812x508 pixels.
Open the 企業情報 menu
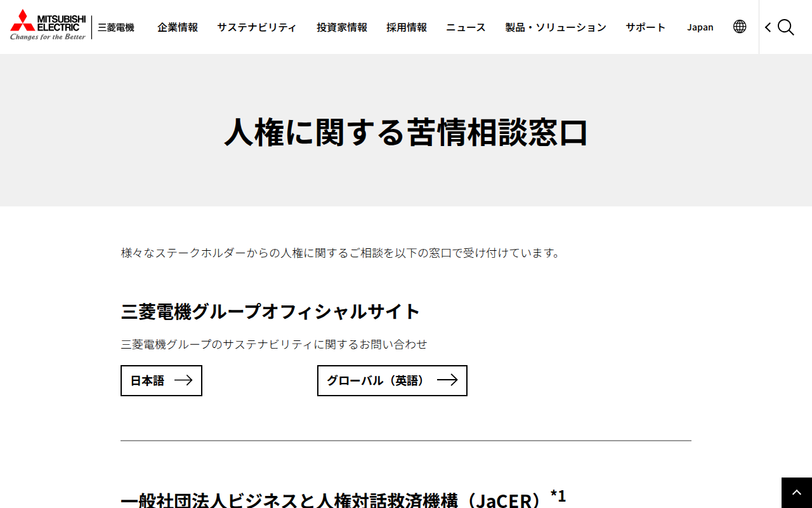[x=178, y=27]
